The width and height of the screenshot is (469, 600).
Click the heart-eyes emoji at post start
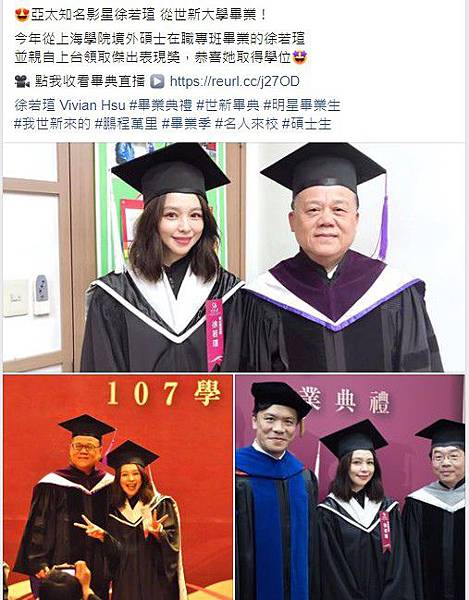(22, 15)
